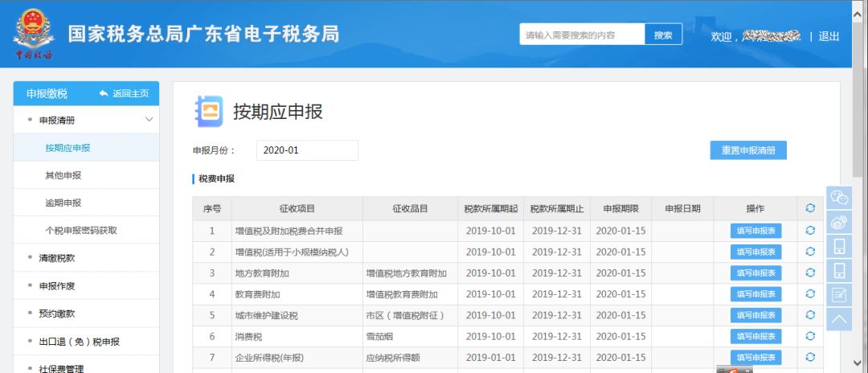Screen dimensions: 868x373
Task: Expand the 出口退（免）税申报 section
Action: (79, 342)
